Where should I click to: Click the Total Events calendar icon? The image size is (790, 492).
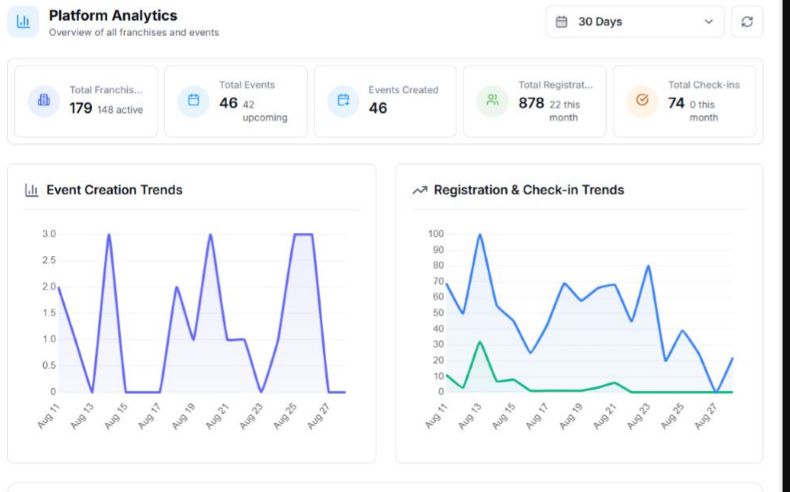point(193,100)
